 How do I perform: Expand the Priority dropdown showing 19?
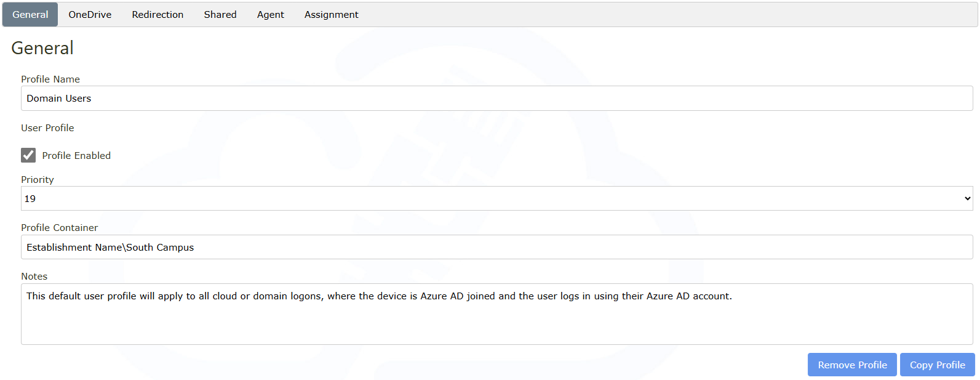tap(496, 198)
